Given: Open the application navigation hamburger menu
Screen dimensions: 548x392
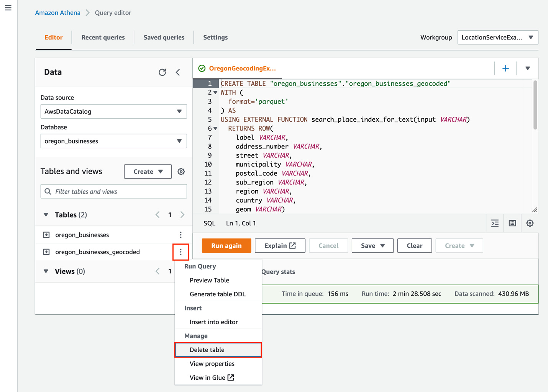Looking at the screenshot, I should coord(8,7).
